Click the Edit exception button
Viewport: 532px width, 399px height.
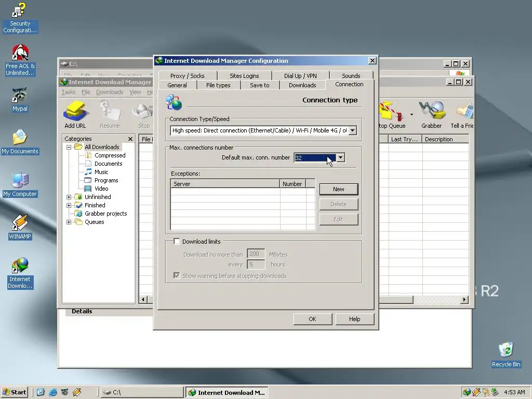339,219
